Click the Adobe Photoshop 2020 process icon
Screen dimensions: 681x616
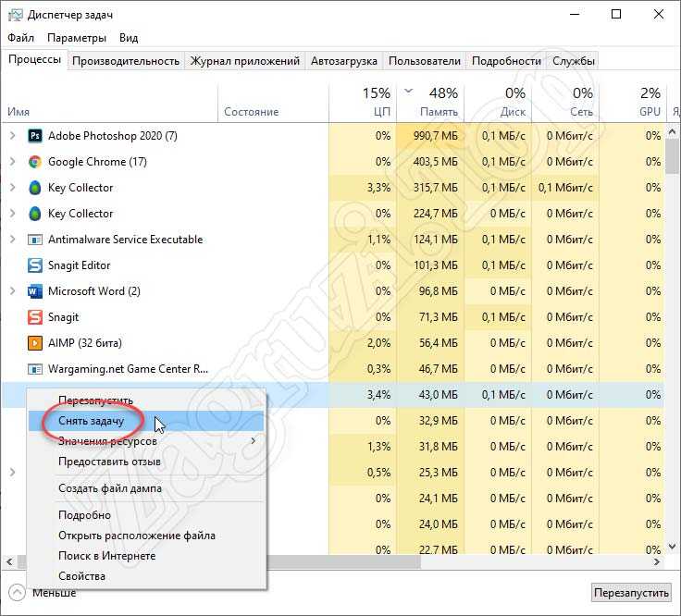pyautogui.click(x=35, y=136)
